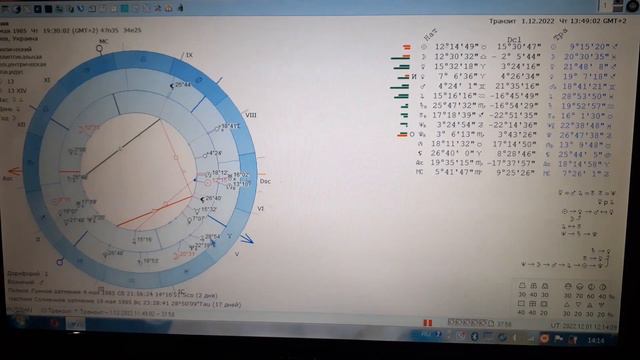Click the UT 2022.12.01 status bar time
The width and height of the screenshot is (640, 360).
click(584, 326)
